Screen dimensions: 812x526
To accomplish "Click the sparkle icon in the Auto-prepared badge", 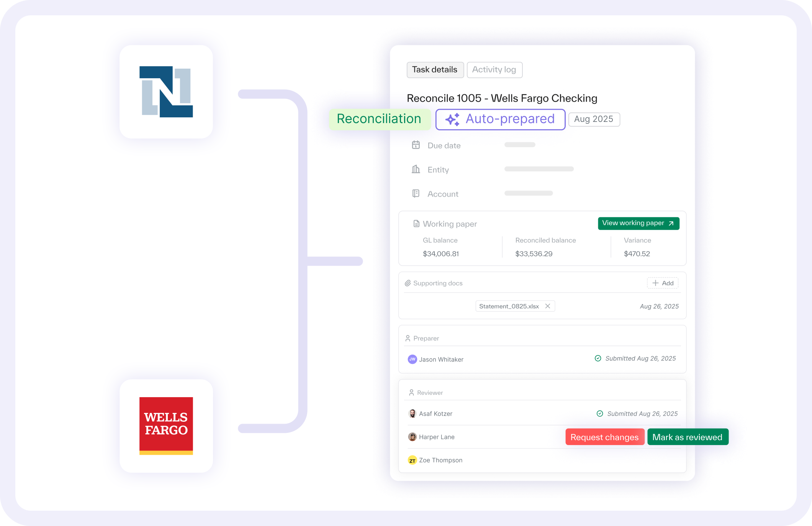I will (x=452, y=119).
